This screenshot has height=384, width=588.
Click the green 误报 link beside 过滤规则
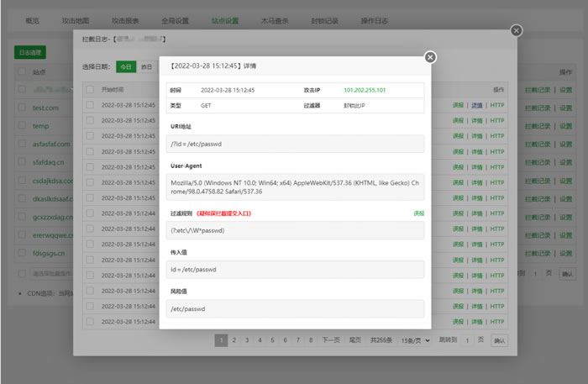418,213
